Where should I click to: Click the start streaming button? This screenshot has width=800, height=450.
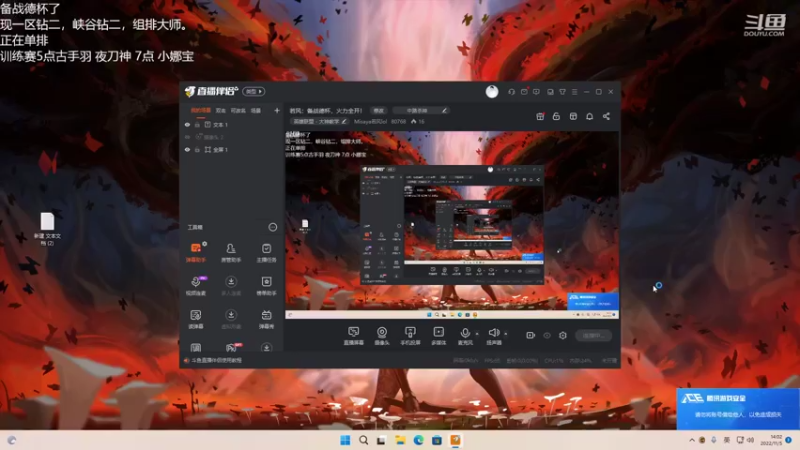593,336
